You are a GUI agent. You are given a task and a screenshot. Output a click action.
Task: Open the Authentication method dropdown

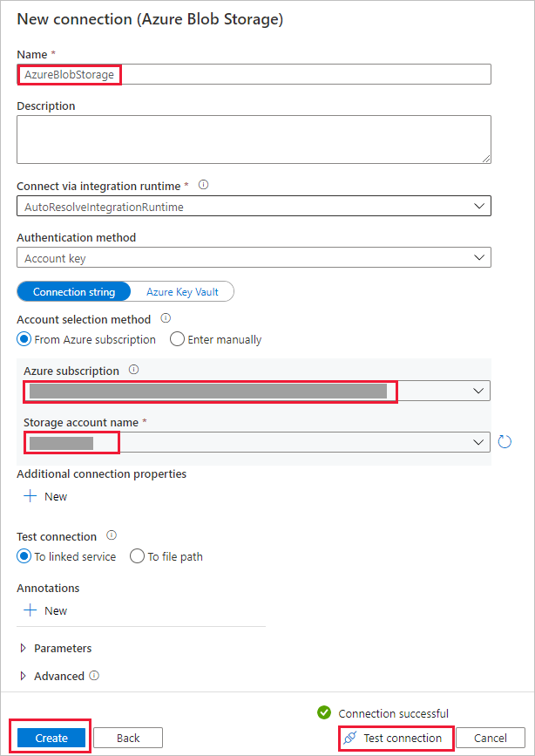[x=254, y=256]
